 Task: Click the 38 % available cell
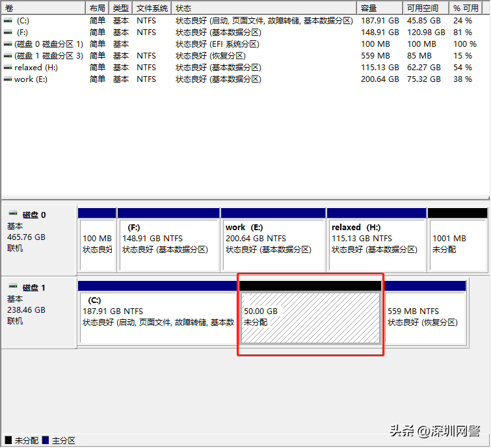(462, 79)
